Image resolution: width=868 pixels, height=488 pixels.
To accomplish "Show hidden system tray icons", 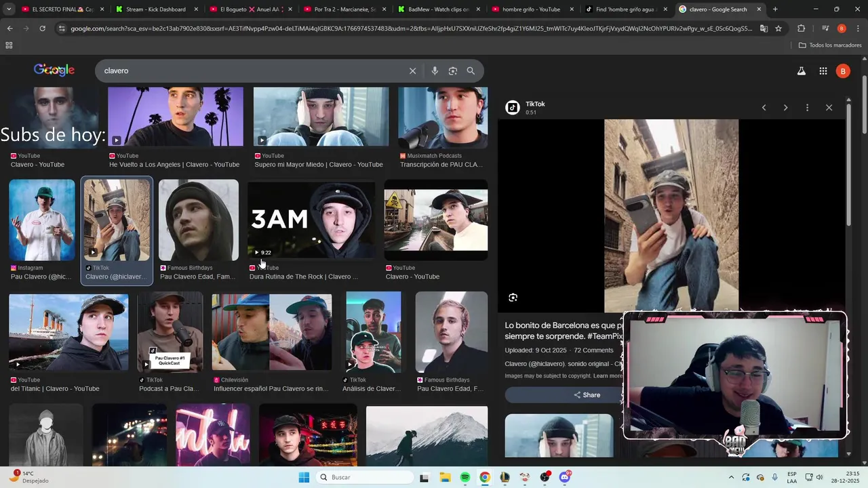I will coord(731,477).
